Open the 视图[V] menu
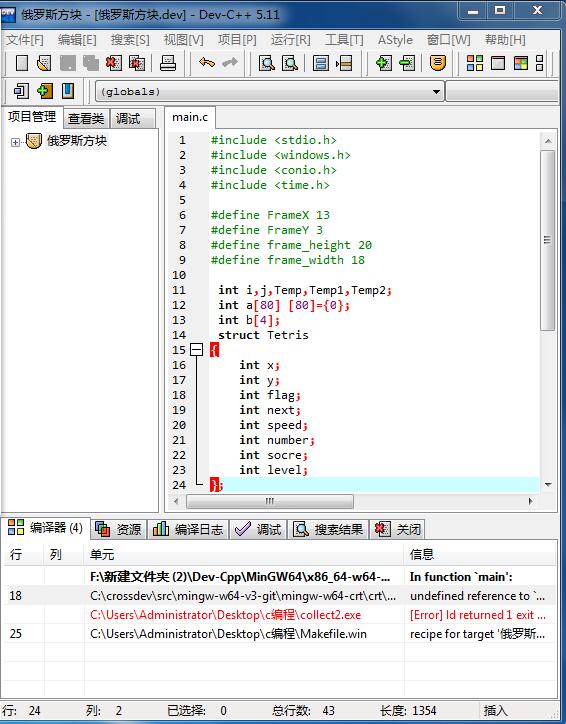The width and height of the screenshot is (566, 724). 184,40
